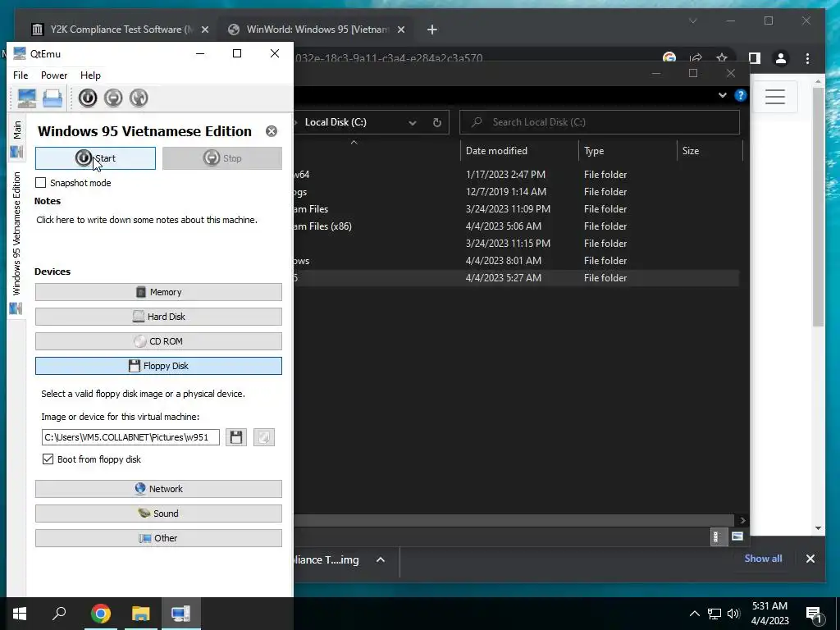Open File Explorer from the taskbar

pos(140,614)
